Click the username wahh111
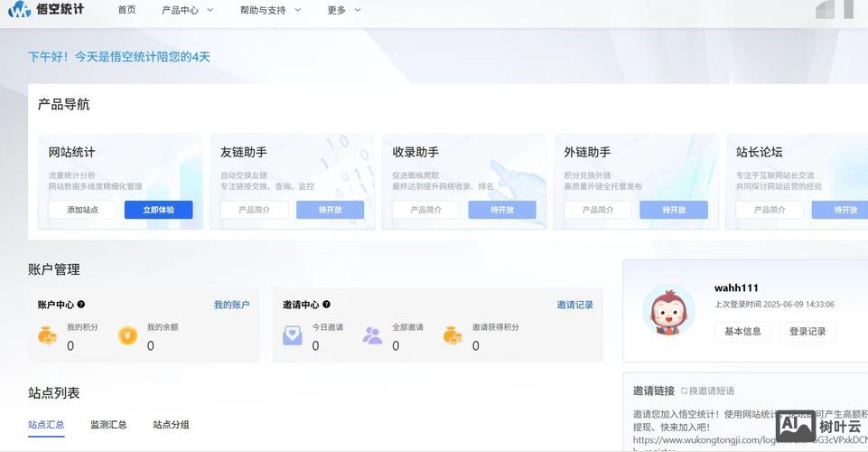The width and height of the screenshot is (868, 452). click(736, 288)
